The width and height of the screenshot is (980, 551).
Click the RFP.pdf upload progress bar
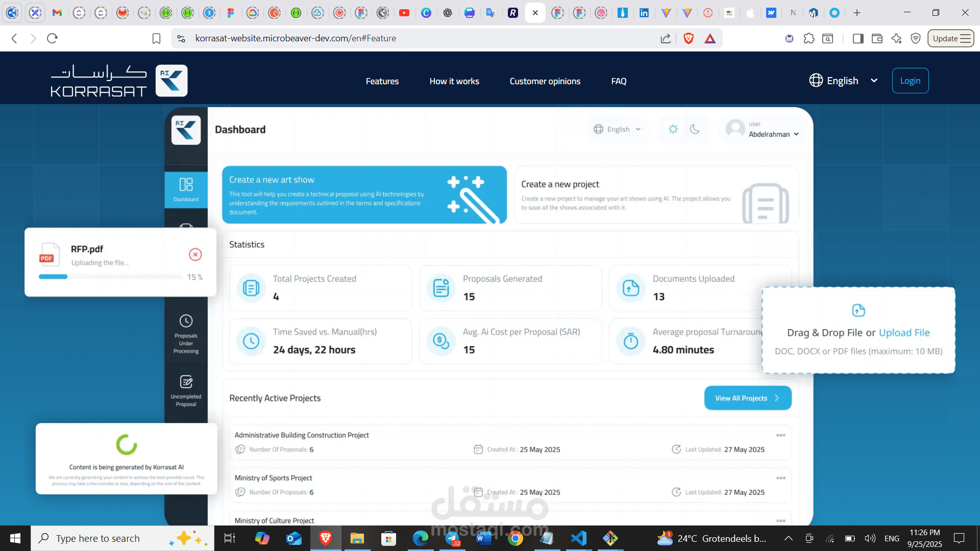[x=110, y=277]
